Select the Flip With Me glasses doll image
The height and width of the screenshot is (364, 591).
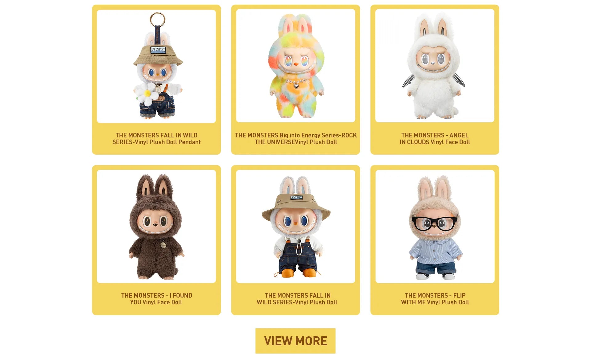(x=435, y=226)
